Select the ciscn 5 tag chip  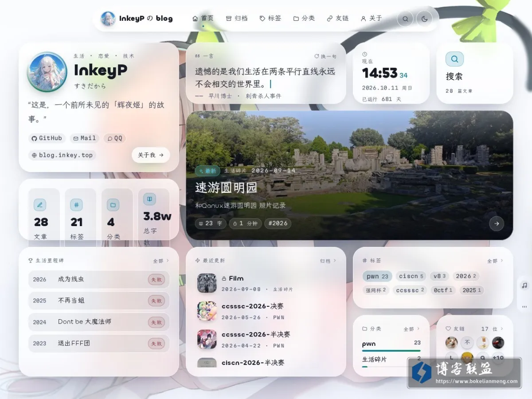pos(411,276)
